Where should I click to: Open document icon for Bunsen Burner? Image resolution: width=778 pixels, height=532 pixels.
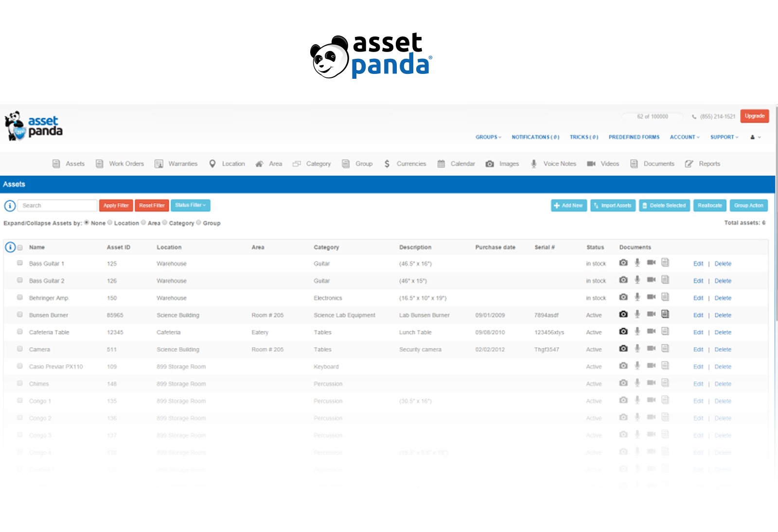coord(665,314)
